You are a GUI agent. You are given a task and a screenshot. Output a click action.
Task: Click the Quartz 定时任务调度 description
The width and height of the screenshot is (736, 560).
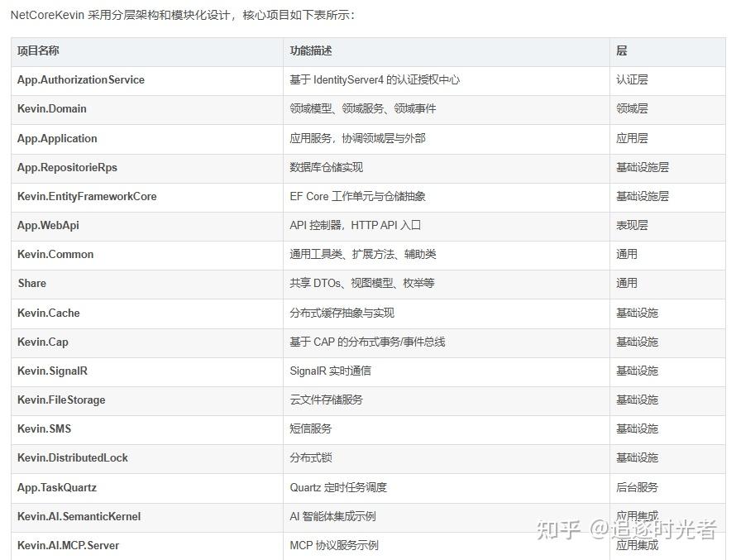click(x=338, y=487)
